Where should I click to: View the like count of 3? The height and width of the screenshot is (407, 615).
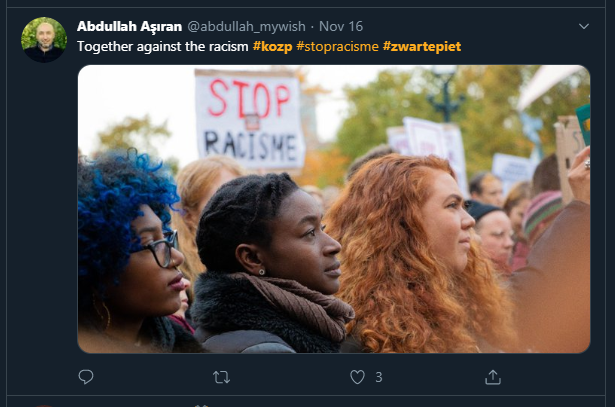[378, 377]
